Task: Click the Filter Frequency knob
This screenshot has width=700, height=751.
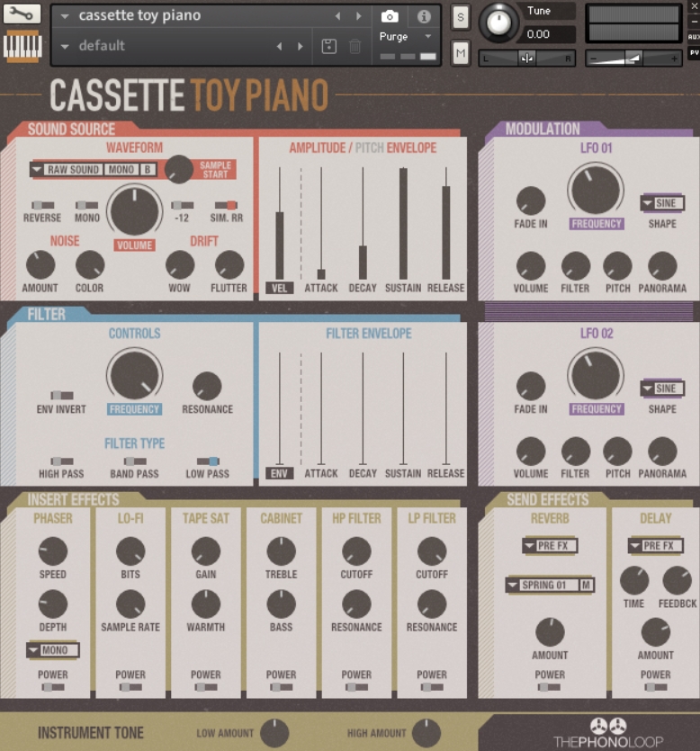Action: click(x=134, y=375)
